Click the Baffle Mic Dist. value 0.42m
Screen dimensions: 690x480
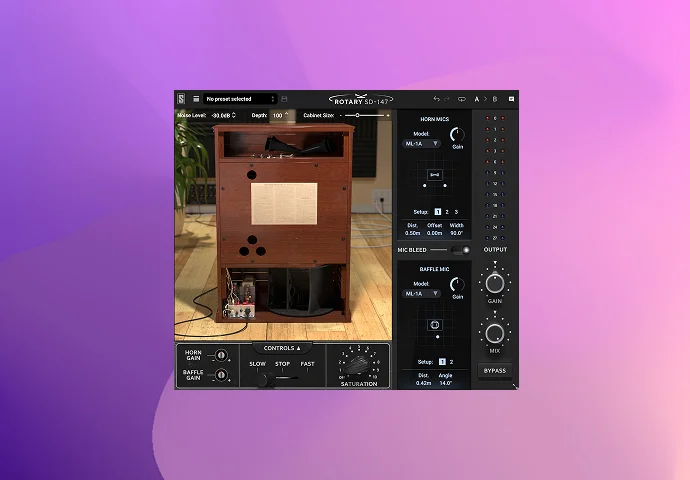click(423, 383)
